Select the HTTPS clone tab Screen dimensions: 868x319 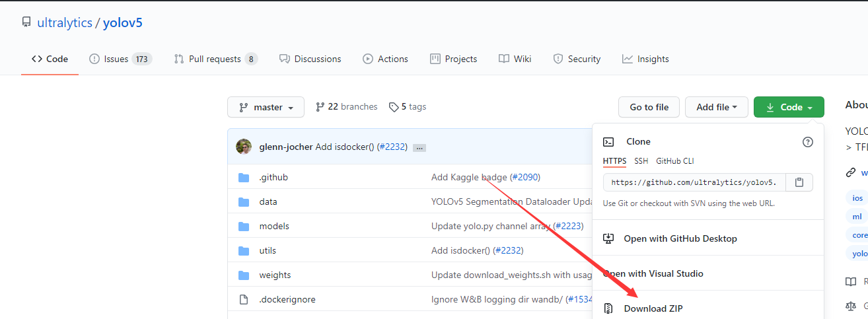[x=614, y=160]
